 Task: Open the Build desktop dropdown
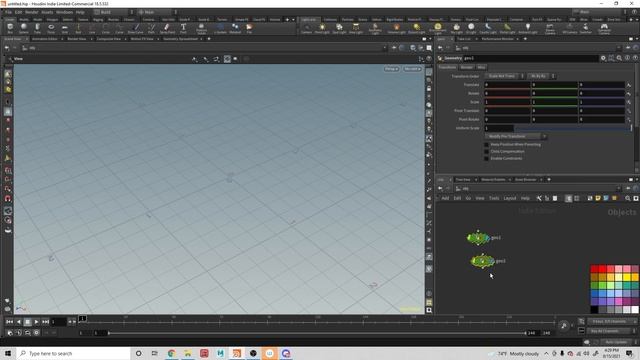(114, 12)
